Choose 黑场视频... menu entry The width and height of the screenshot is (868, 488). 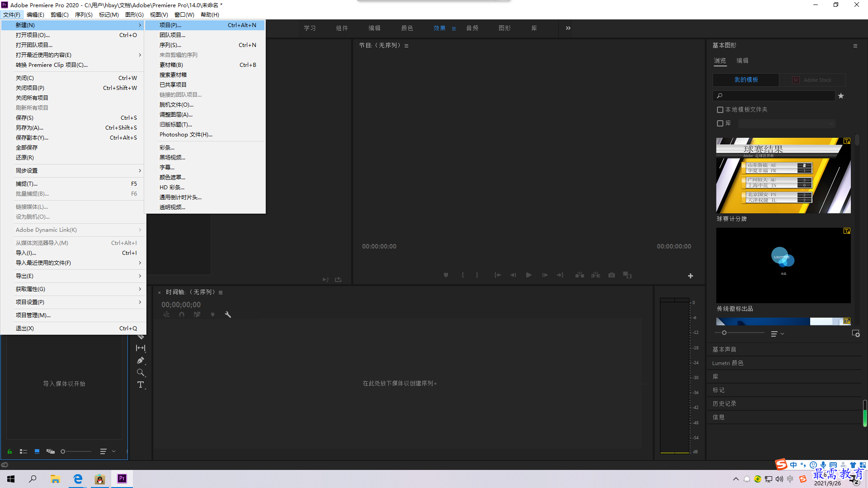(205, 158)
